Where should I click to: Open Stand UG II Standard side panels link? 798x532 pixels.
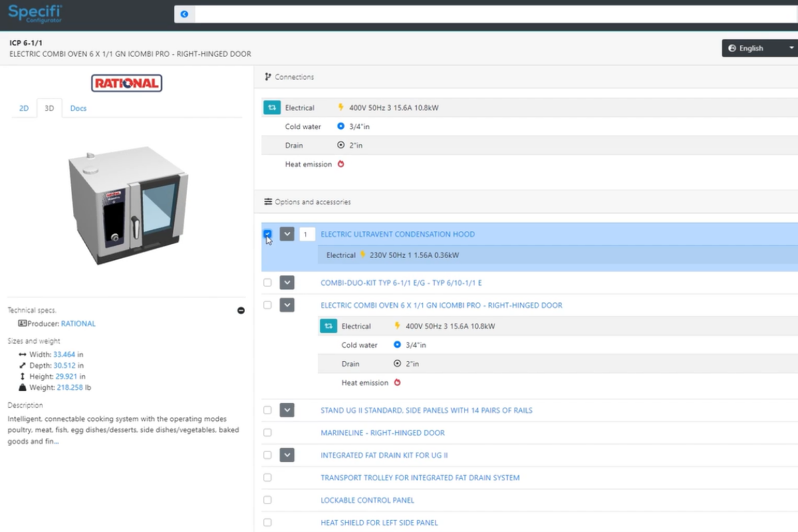pos(426,410)
